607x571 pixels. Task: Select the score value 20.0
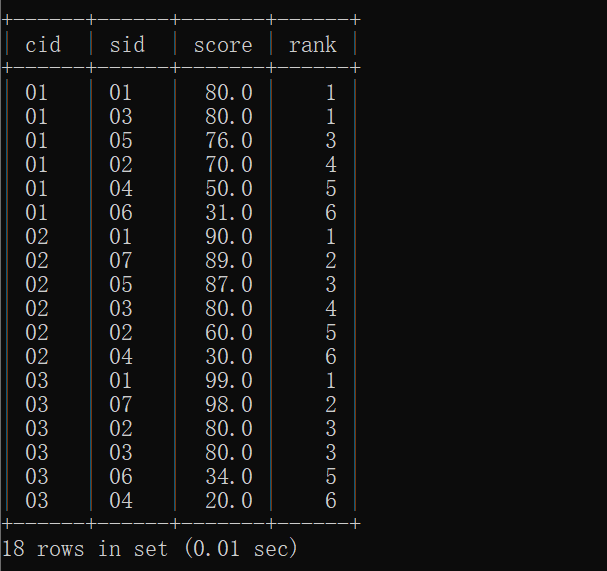click(229, 501)
